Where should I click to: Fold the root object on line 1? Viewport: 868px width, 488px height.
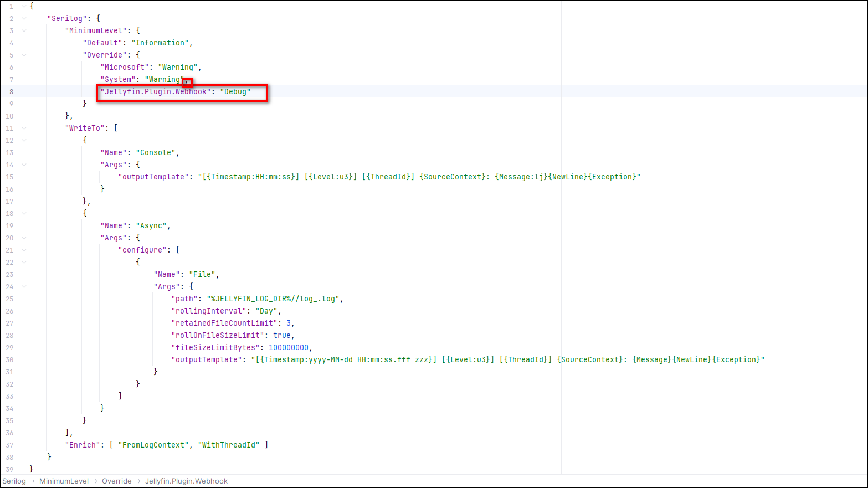point(24,6)
